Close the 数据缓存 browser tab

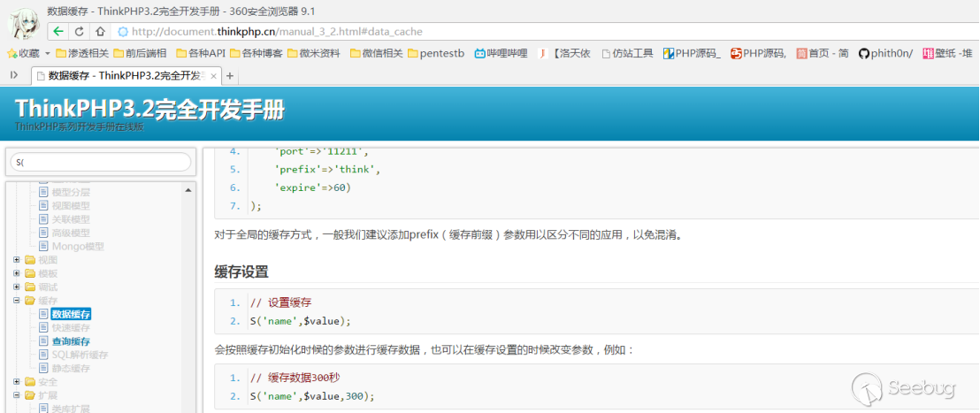[214, 76]
